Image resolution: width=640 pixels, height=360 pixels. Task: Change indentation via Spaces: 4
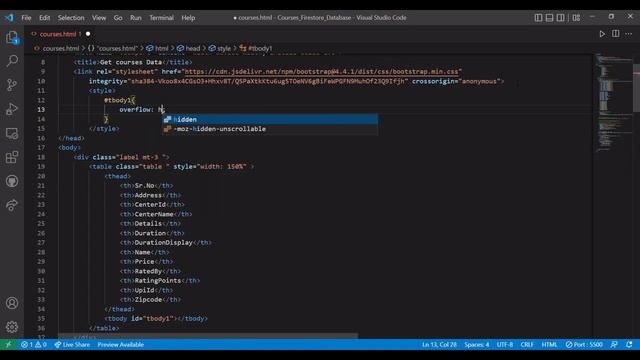(x=476, y=344)
